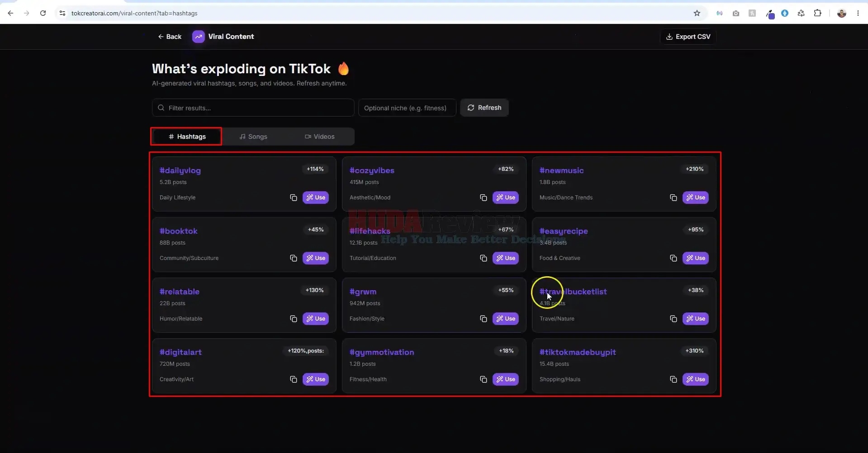Export results with Export CSV
The width and height of the screenshot is (868, 453).
coord(688,37)
